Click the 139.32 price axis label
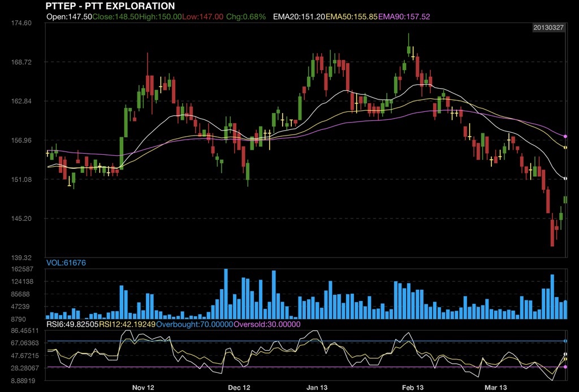 click(x=21, y=258)
